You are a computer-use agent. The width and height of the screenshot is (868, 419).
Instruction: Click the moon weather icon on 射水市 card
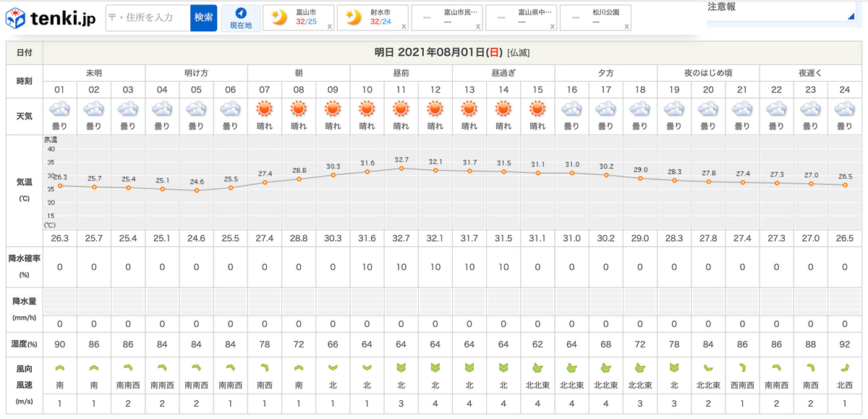[352, 17]
